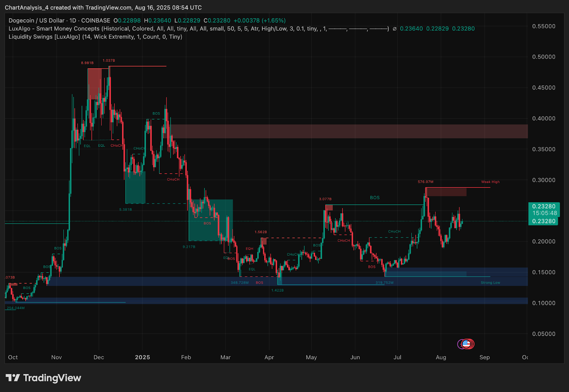
Task: Click the Dogecoin/USD currency flags icon
Action: 465,344
